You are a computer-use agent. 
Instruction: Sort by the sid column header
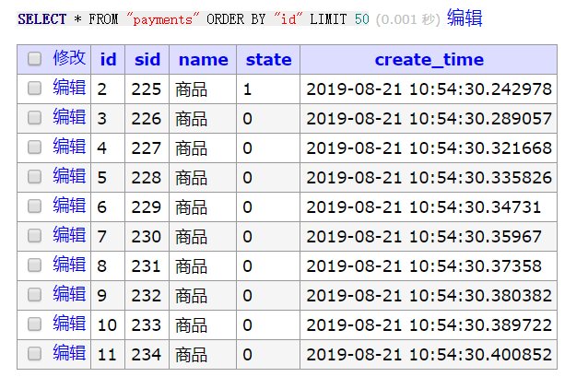click(x=147, y=59)
